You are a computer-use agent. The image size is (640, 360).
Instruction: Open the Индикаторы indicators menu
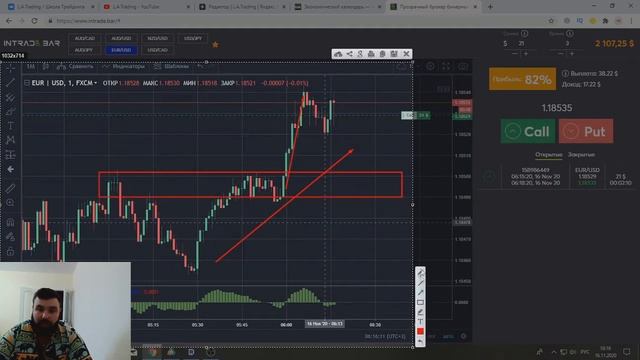point(124,66)
